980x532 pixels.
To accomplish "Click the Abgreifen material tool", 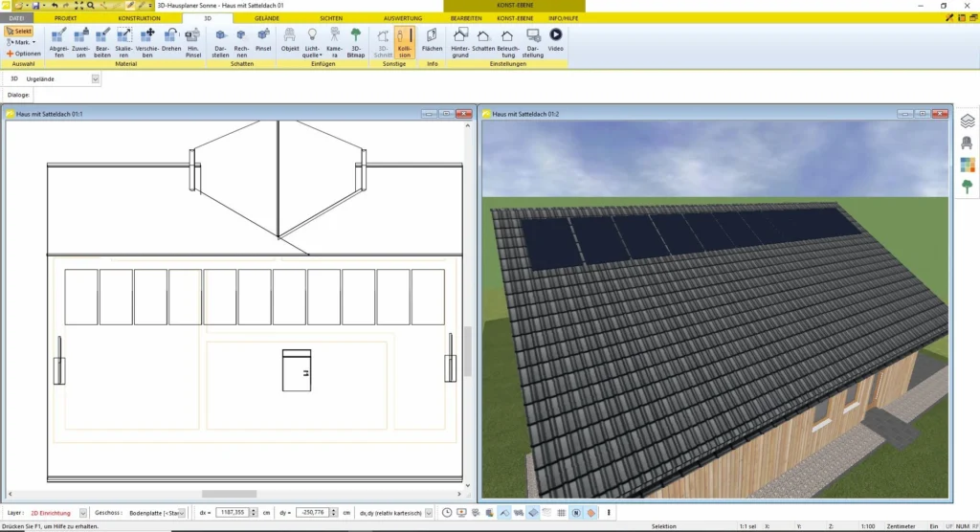I will click(58, 40).
